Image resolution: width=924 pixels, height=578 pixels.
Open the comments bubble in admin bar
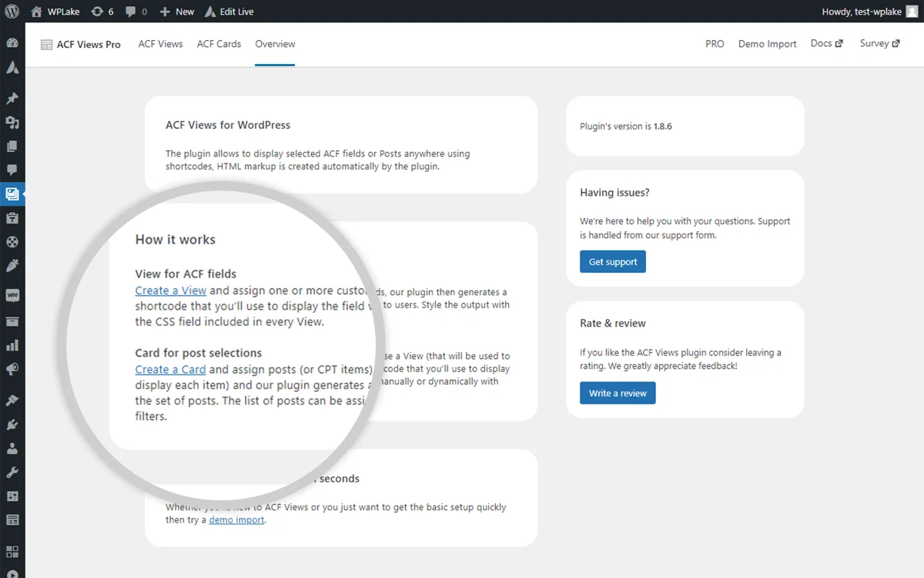(x=136, y=12)
